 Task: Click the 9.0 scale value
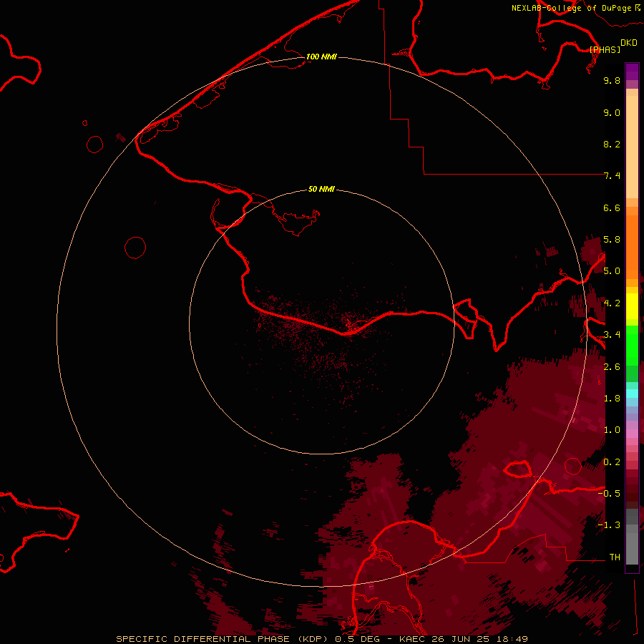tap(612, 112)
